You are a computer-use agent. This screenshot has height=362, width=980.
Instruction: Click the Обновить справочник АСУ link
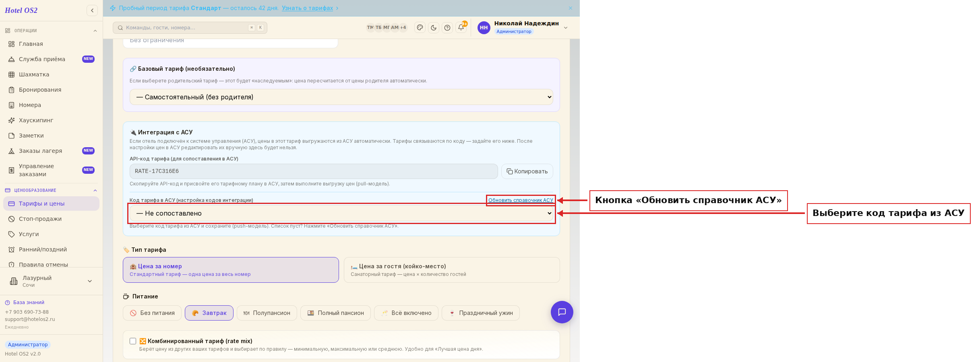tap(521, 200)
